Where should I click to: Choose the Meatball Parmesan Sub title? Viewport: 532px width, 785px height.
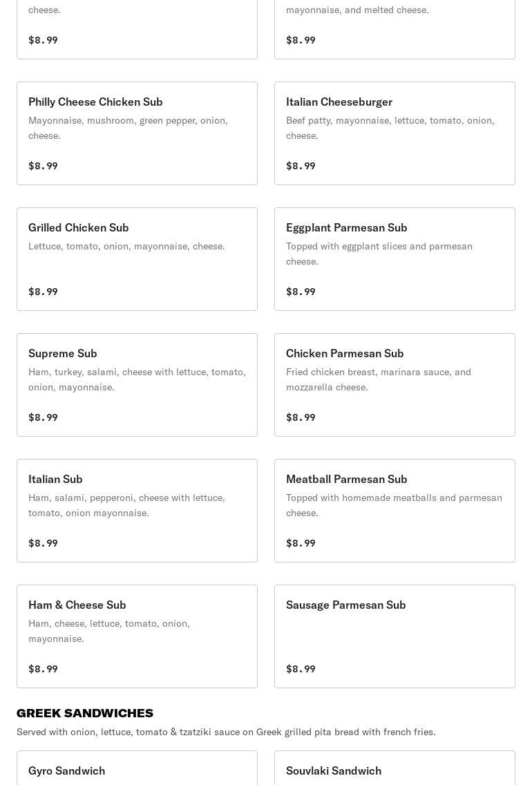(346, 479)
